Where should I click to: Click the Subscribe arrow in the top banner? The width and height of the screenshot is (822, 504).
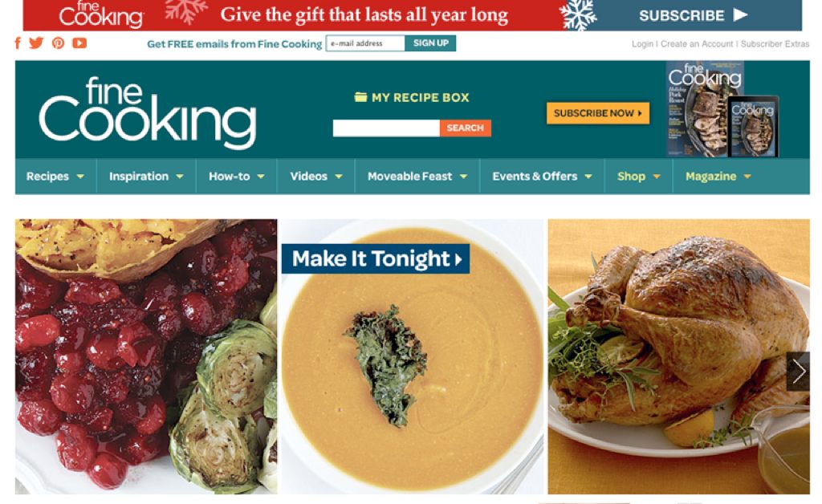740,14
